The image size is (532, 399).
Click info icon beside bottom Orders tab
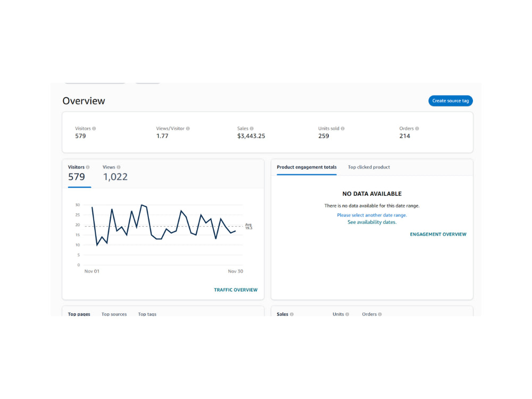click(x=380, y=314)
